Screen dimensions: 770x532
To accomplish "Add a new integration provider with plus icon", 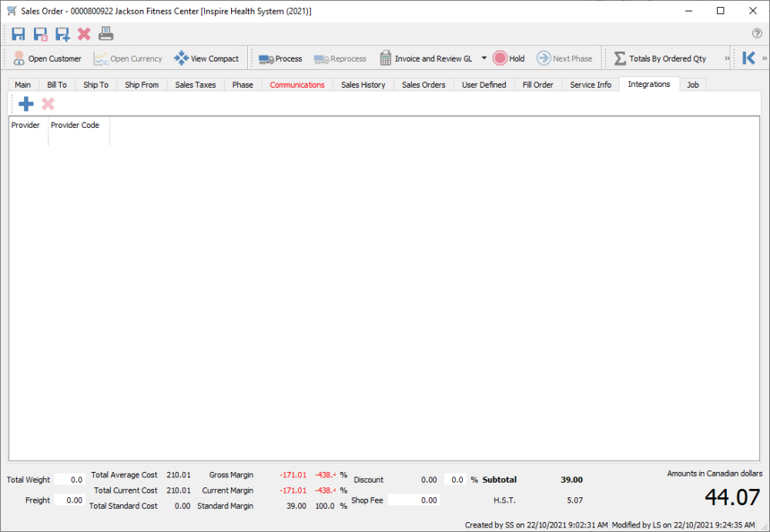I will click(25, 103).
